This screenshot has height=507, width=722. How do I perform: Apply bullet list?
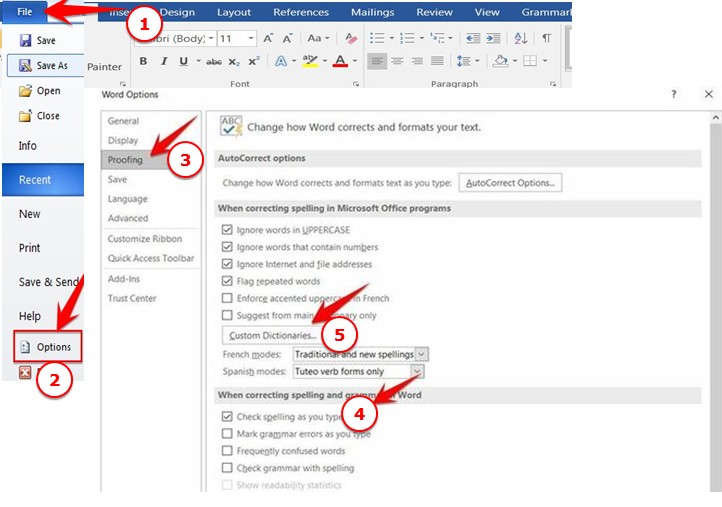(x=377, y=38)
